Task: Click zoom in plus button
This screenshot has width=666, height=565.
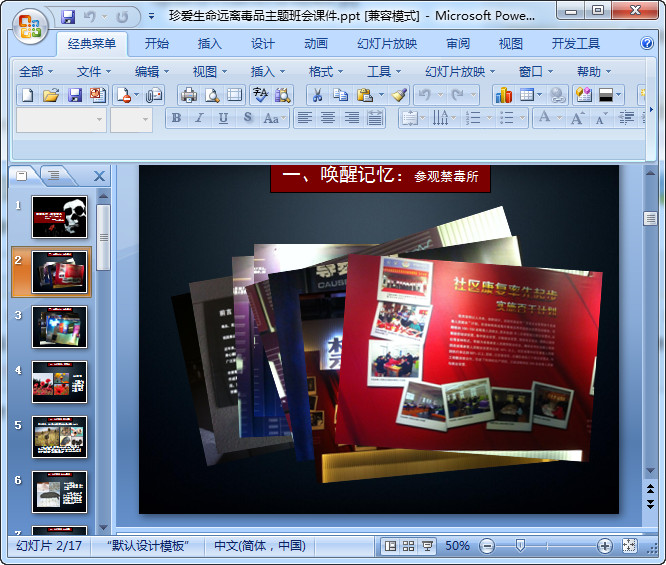Action: (x=604, y=546)
